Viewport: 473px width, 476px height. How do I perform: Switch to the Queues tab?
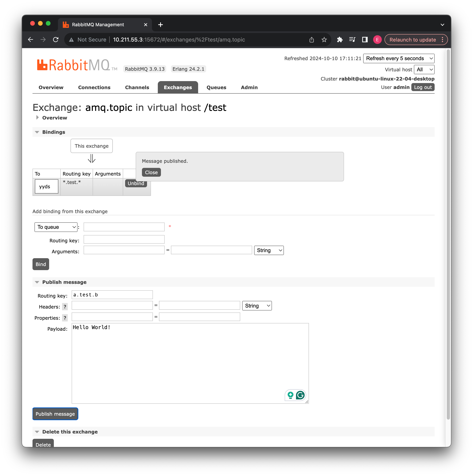pos(216,88)
